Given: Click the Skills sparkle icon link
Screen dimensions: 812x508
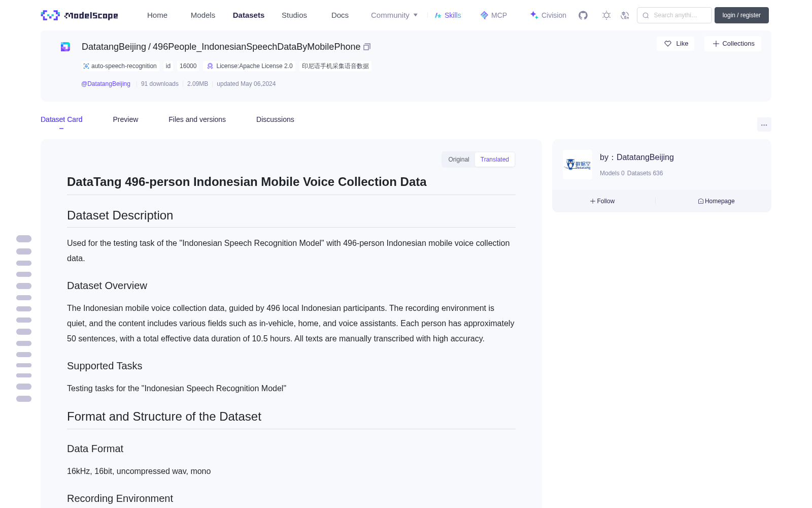Looking at the screenshot, I should tap(448, 15).
